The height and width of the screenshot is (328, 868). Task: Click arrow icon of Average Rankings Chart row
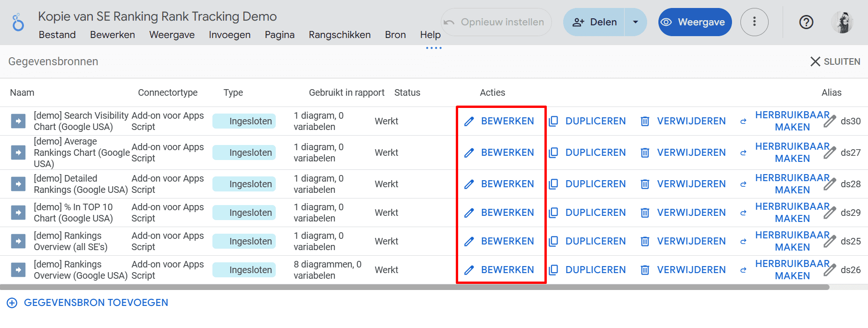(18, 153)
